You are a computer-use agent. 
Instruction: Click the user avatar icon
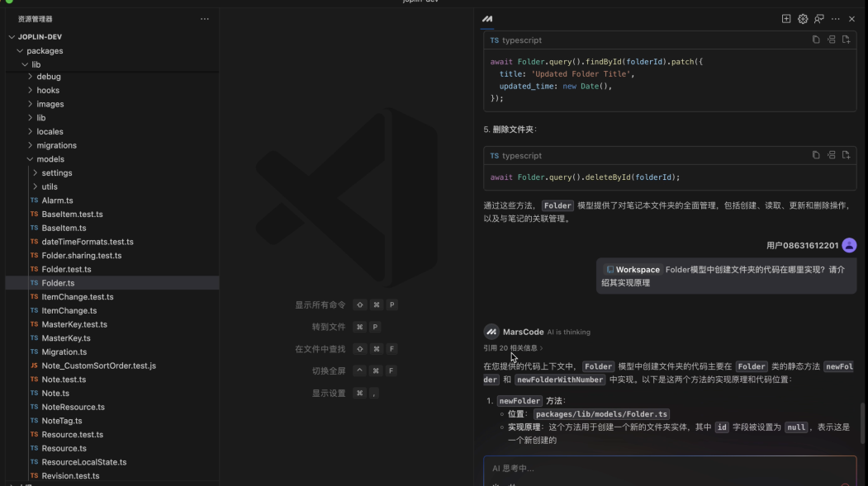pyautogui.click(x=849, y=245)
